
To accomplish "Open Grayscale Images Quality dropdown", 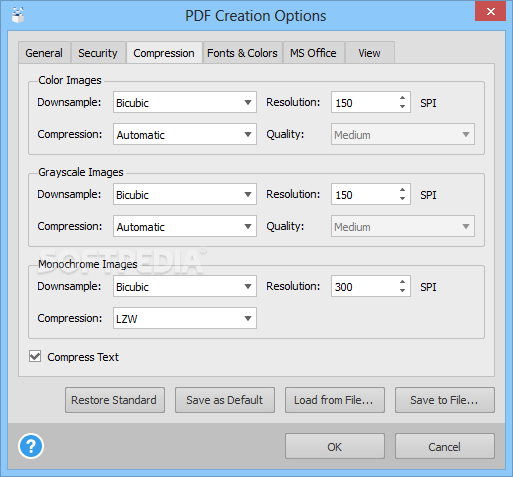I will click(403, 226).
